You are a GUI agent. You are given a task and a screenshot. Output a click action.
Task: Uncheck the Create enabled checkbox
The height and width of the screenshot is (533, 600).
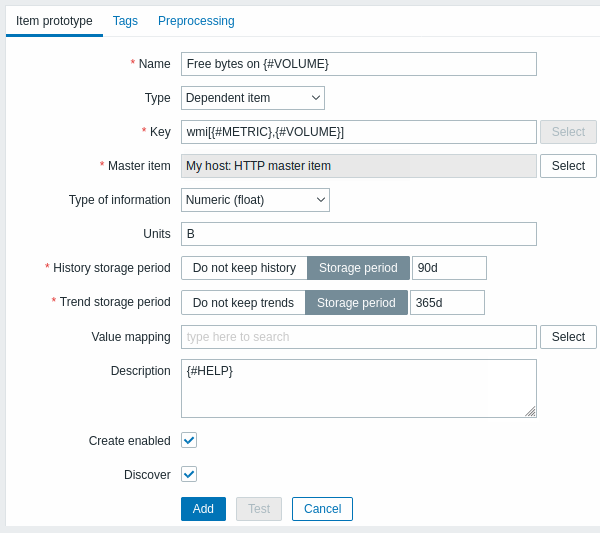(189, 440)
